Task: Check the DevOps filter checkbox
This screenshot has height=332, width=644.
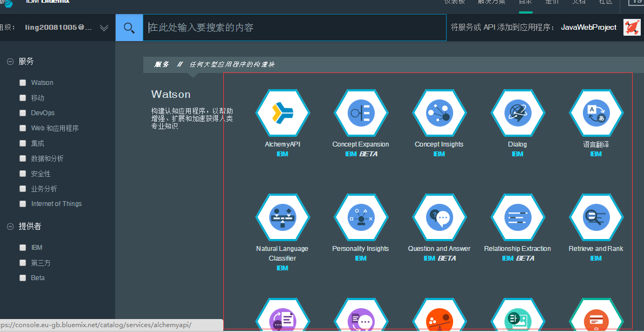Action: tap(23, 113)
